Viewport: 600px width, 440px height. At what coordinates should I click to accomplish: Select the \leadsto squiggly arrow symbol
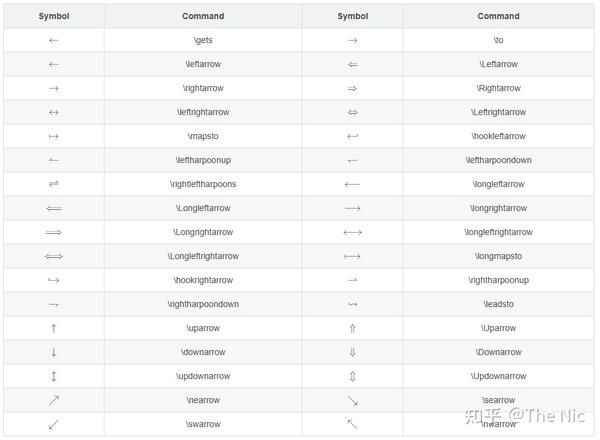click(x=352, y=304)
